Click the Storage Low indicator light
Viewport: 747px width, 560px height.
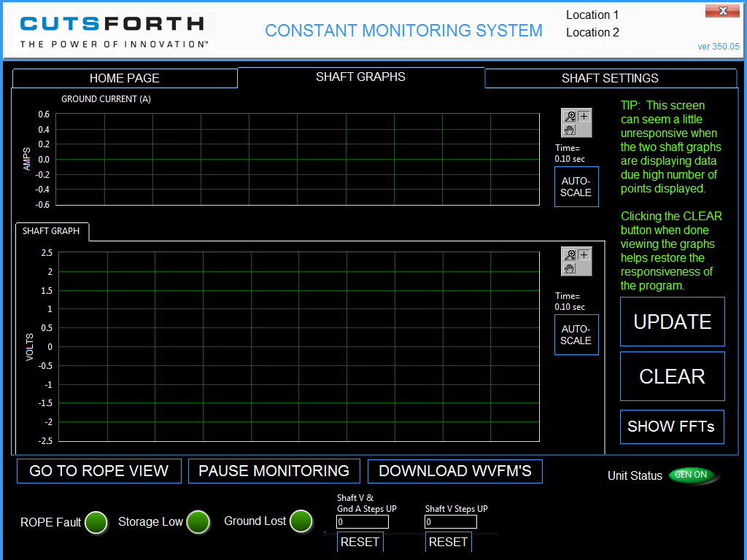(x=198, y=522)
